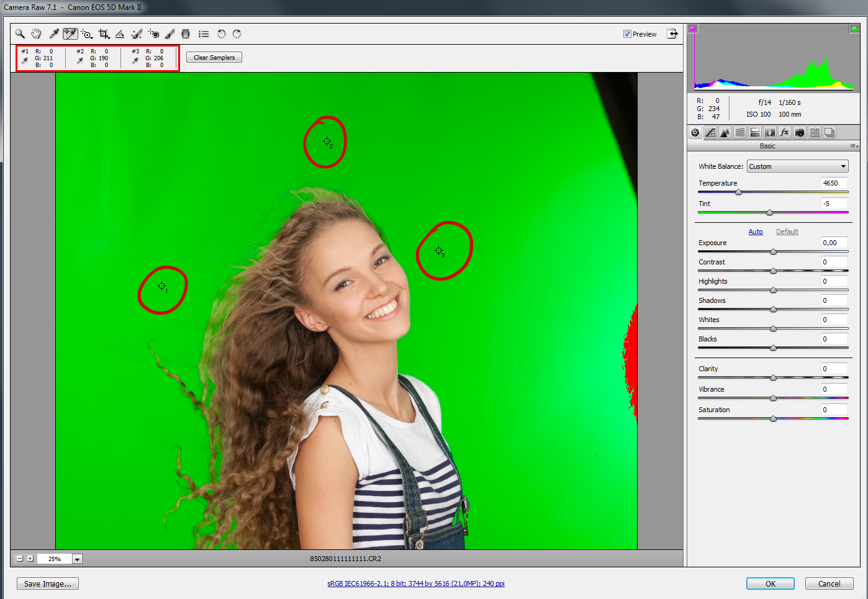Click the Temperature slider handle
868x599 pixels.
click(738, 192)
